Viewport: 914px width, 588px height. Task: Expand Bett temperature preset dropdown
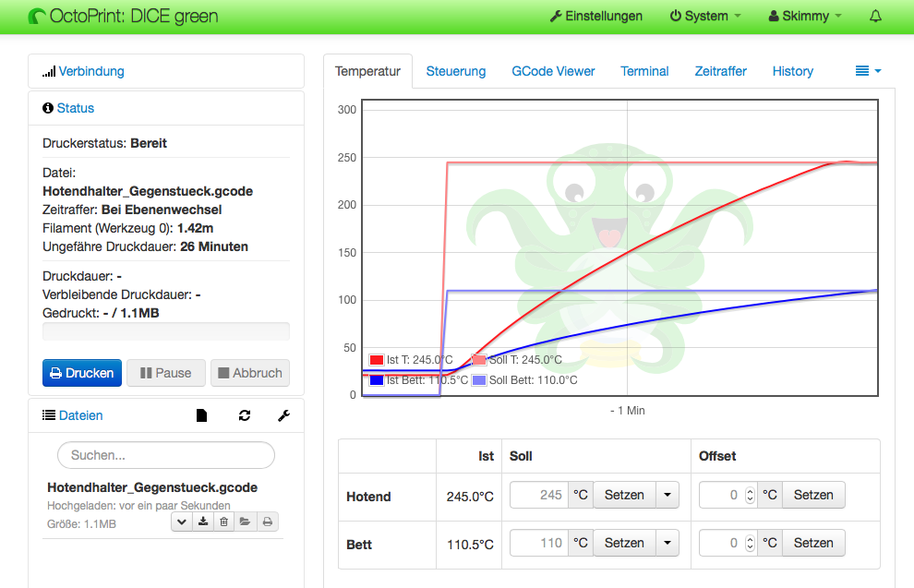tap(667, 543)
